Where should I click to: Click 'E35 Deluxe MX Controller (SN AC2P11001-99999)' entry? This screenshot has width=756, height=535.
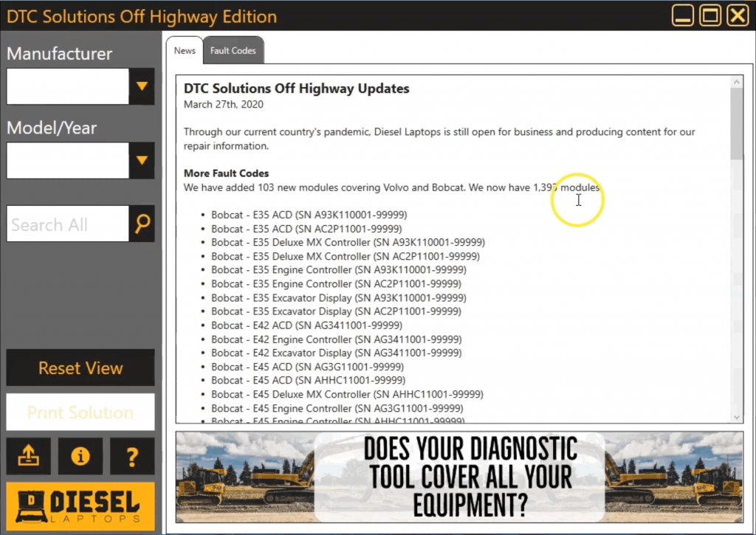tap(346, 256)
